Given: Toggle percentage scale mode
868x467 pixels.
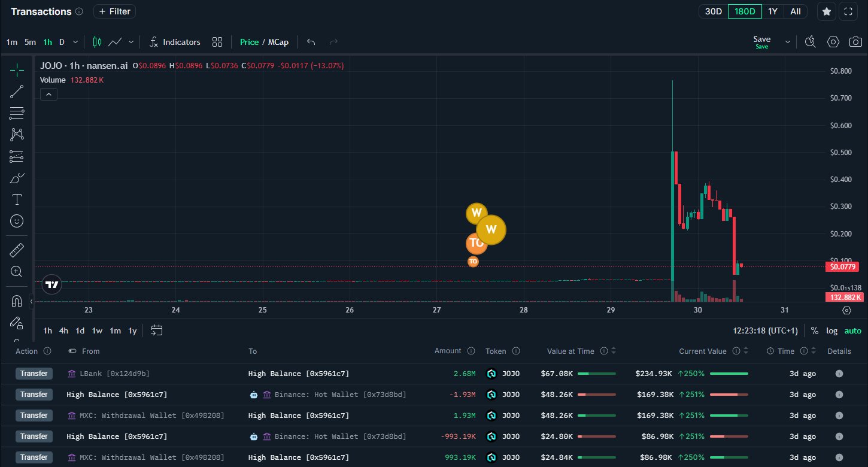Looking at the screenshot, I should (815, 330).
